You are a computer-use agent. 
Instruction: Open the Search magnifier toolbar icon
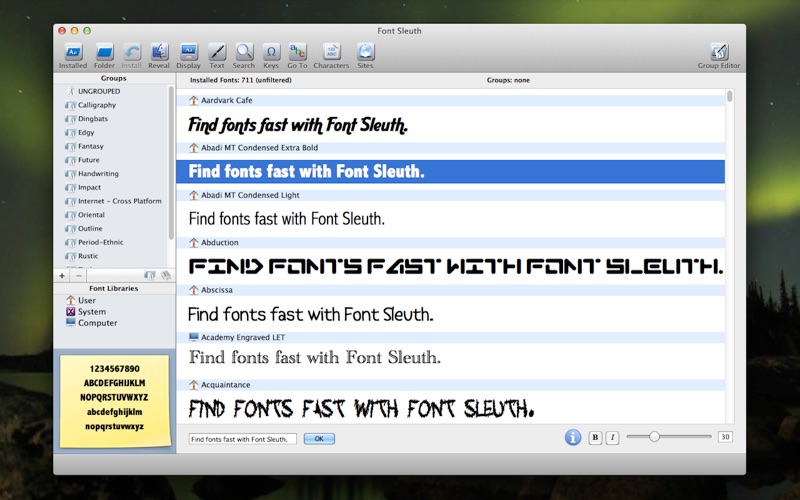click(244, 53)
